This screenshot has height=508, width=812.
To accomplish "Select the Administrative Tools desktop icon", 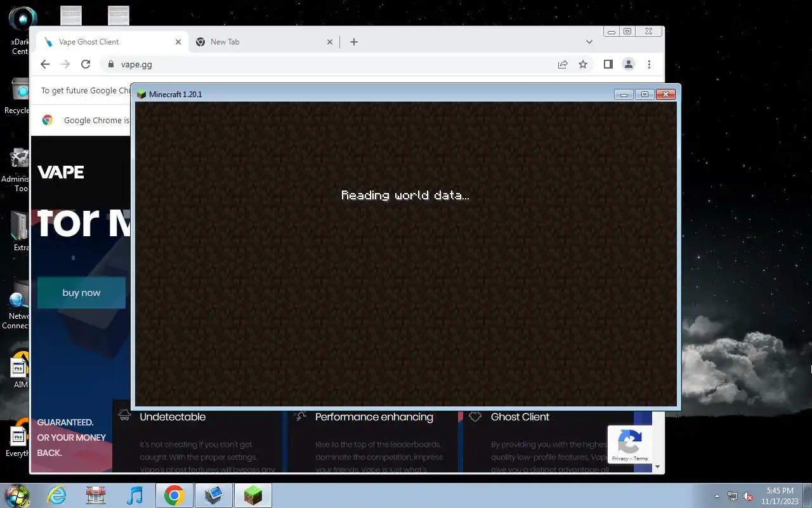I will [16, 170].
